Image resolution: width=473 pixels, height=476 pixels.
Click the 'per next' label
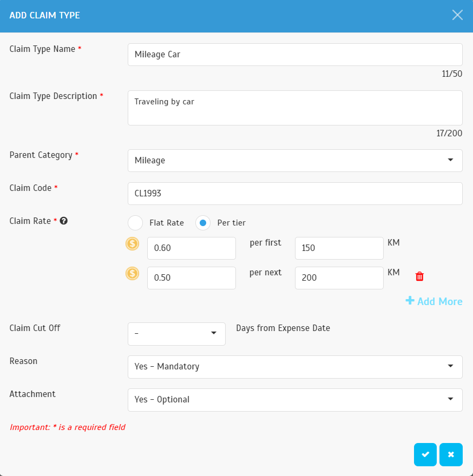pyautogui.click(x=266, y=273)
